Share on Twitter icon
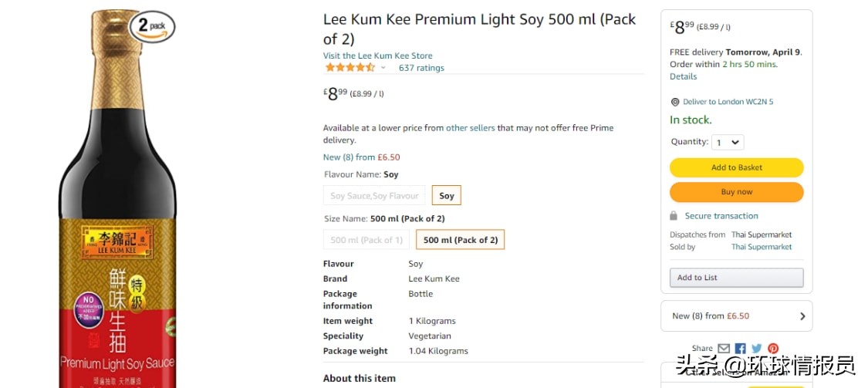This screenshot has height=388, width=868. pos(757,349)
